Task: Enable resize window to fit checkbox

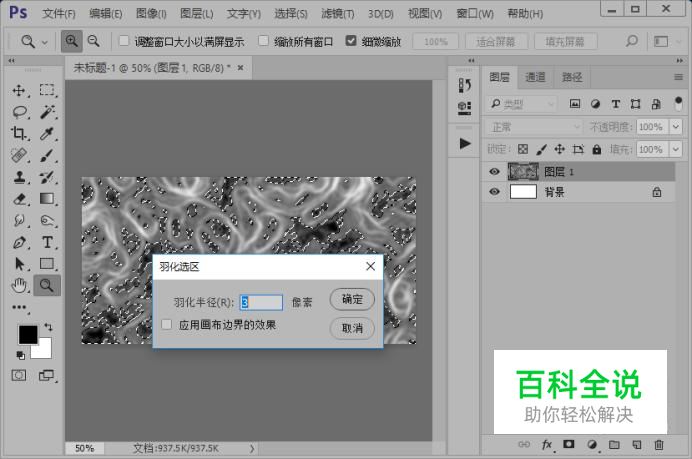Action: (124, 41)
